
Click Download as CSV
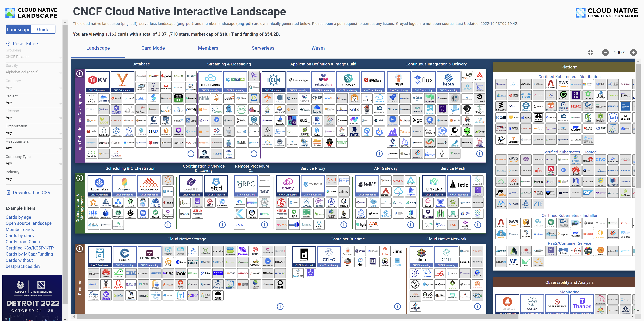(29, 192)
